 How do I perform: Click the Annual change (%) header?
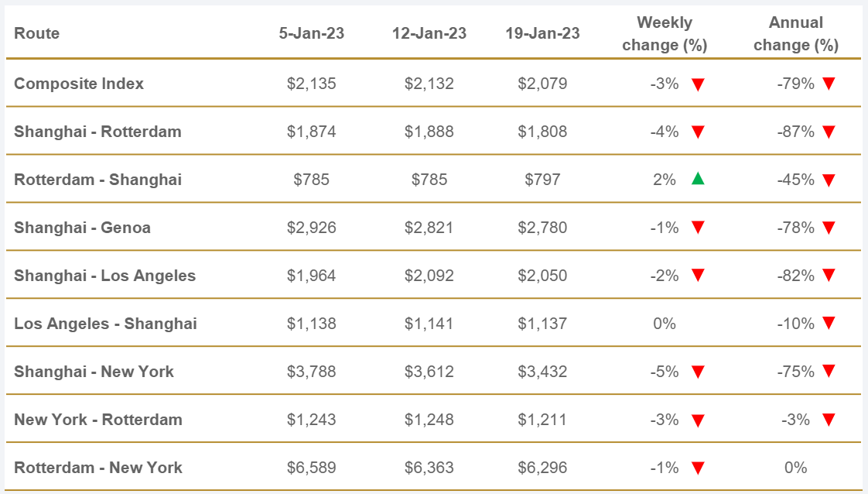796,33
